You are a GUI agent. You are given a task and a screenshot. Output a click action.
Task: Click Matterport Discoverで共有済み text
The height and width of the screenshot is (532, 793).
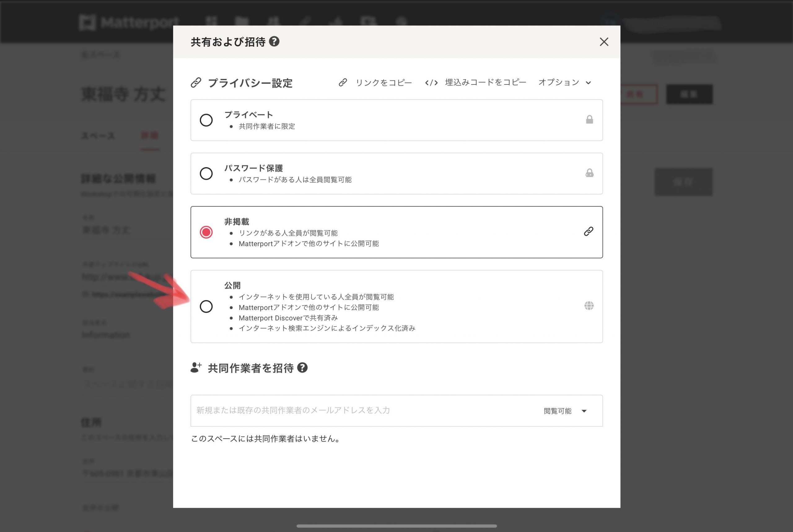[x=288, y=318]
